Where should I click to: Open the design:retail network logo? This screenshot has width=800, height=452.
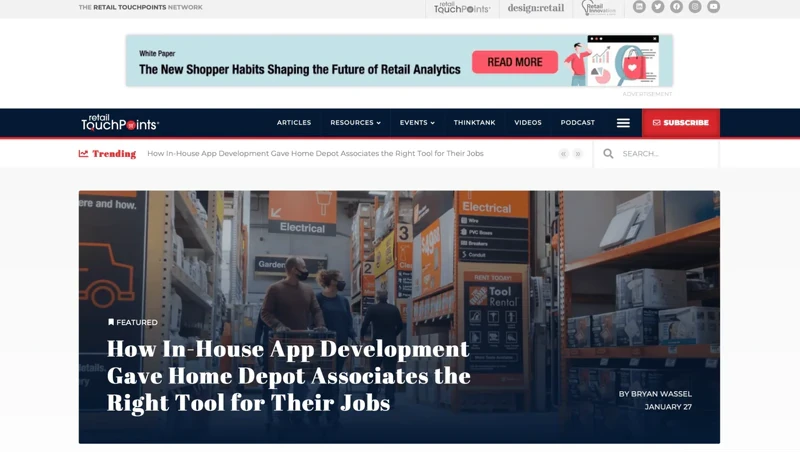pos(536,8)
